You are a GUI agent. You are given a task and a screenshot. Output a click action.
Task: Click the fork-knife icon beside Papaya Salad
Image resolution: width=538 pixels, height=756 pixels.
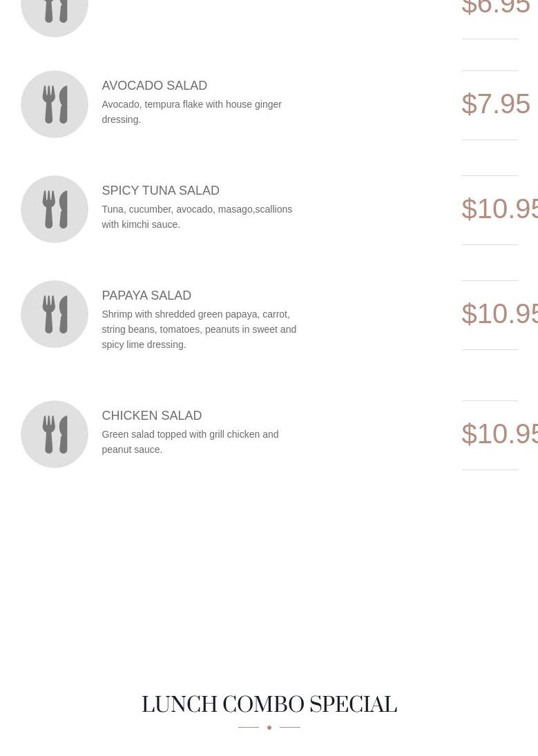click(x=55, y=314)
